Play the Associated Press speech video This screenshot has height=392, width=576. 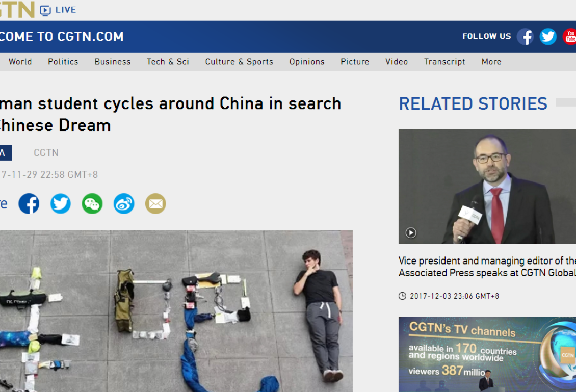tap(411, 232)
